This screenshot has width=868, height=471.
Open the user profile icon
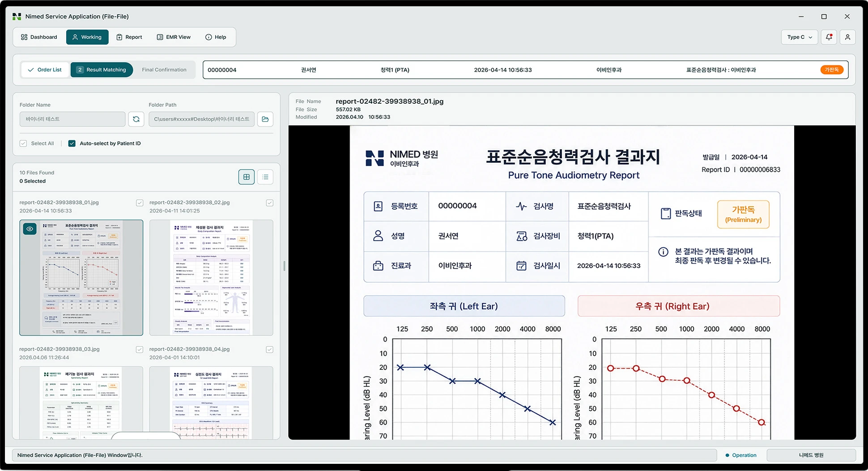pos(847,37)
